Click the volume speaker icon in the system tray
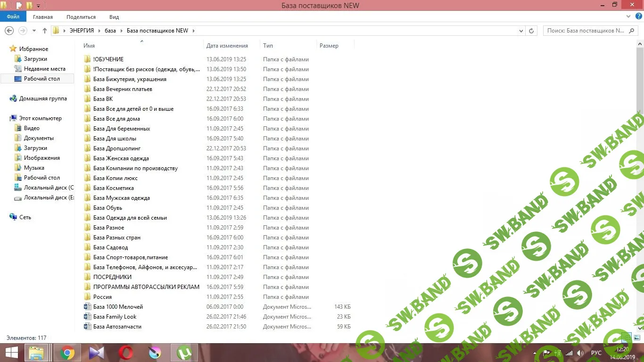 [x=580, y=353]
